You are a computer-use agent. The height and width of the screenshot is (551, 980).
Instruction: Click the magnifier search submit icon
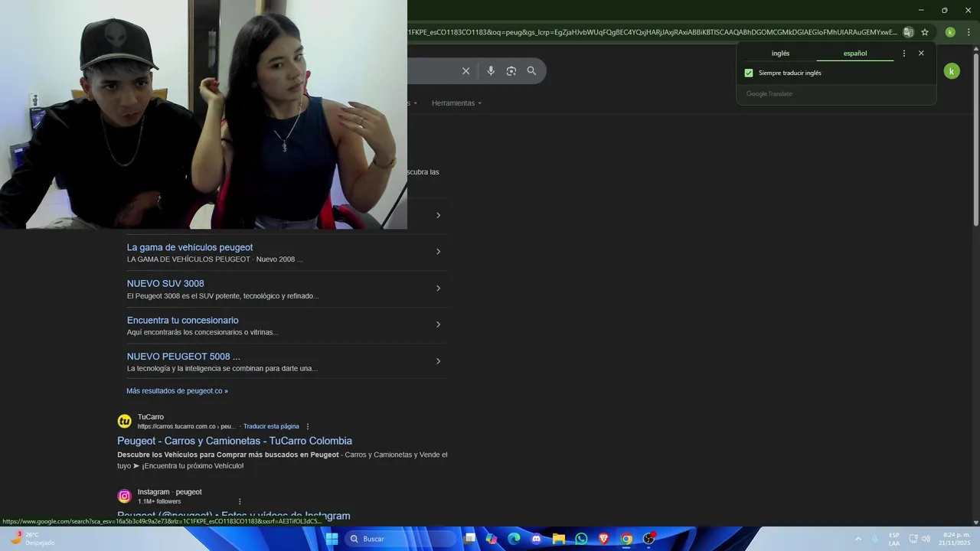(x=531, y=71)
